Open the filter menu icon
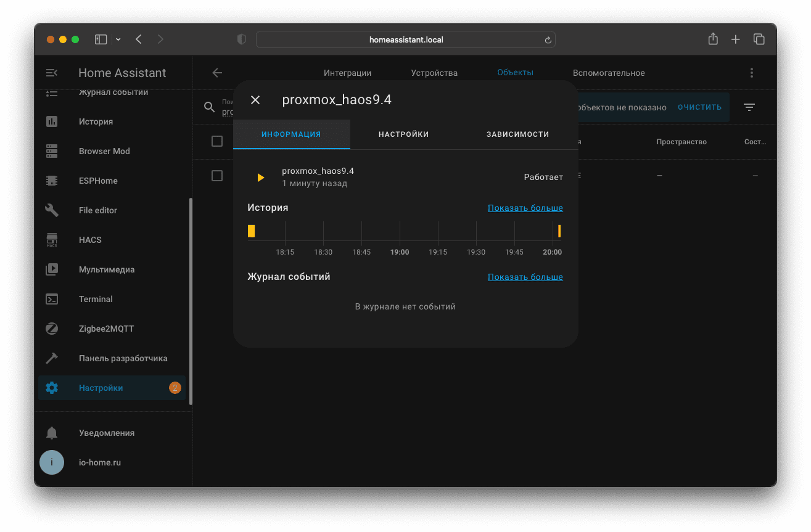811x532 pixels. pos(749,107)
